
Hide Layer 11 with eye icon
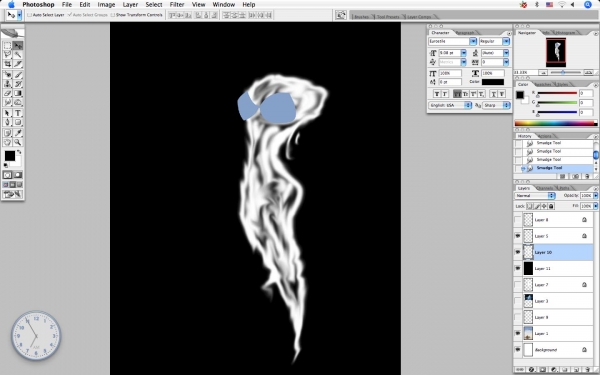518,268
